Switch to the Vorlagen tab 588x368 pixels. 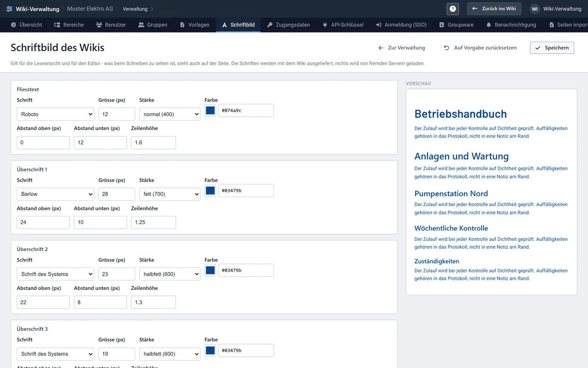195,25
